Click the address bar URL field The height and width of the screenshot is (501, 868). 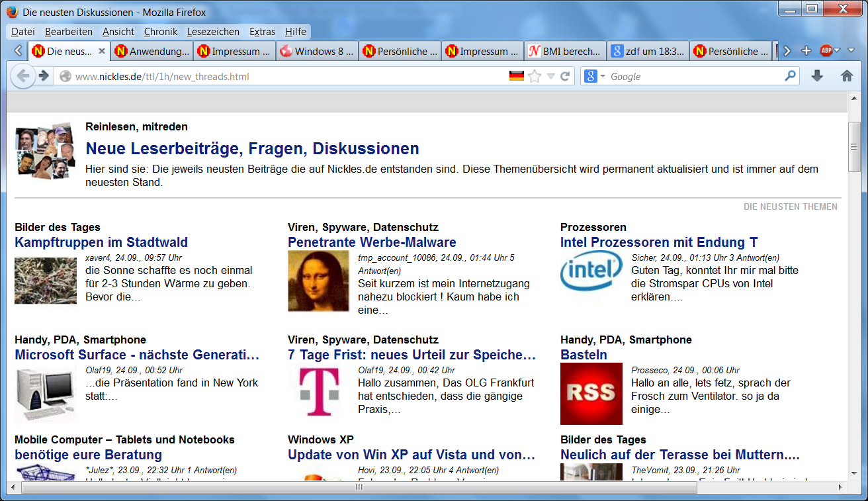(x=290, y=77)
